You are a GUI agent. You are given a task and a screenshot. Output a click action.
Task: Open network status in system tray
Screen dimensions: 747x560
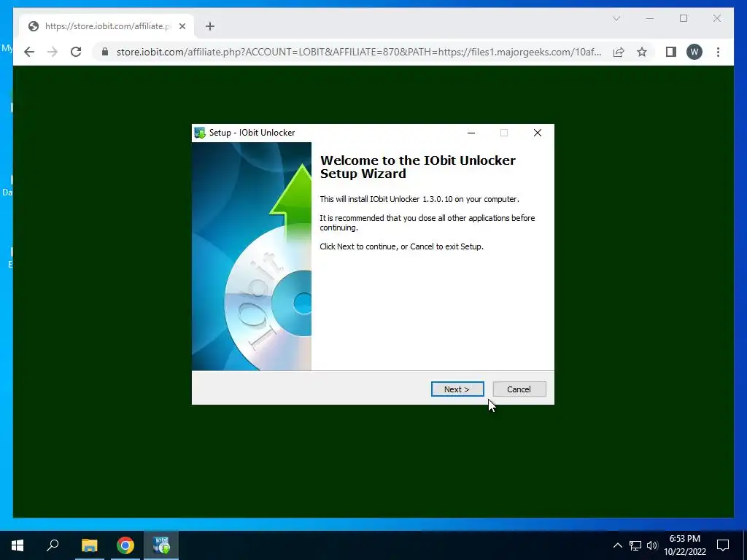[x=635, y=545]
